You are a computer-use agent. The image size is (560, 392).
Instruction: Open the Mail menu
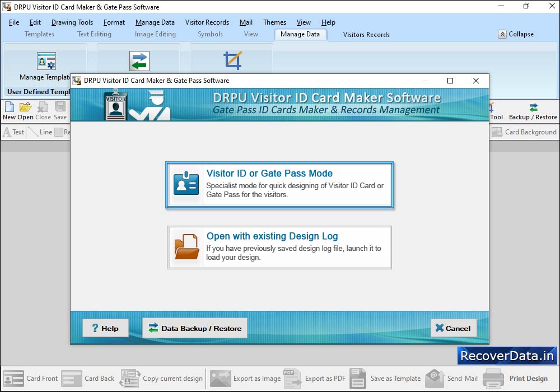(246, 22)
